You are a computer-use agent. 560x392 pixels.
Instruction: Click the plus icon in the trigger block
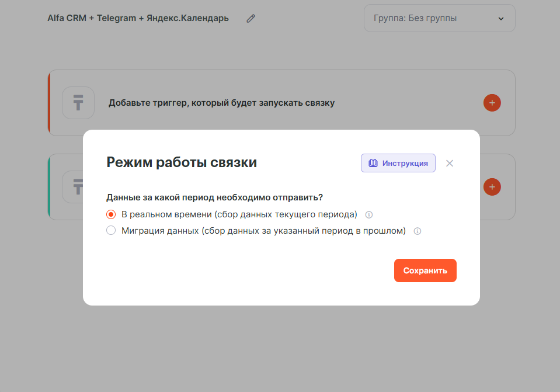[x=492, y=103]
